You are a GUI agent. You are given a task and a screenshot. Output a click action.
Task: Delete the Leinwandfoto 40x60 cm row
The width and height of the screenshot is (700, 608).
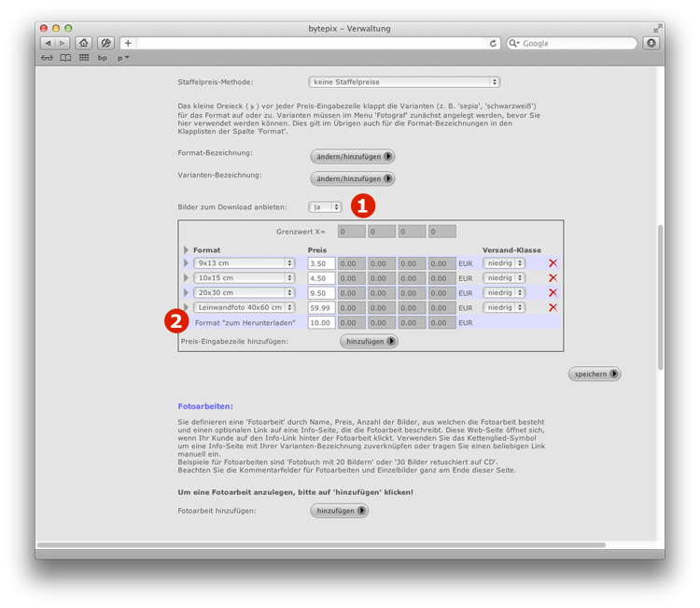click(x=553, y=307)
